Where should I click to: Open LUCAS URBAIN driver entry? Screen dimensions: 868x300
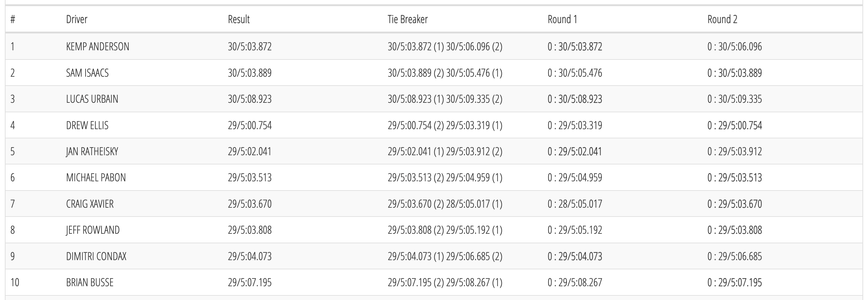click(92, 99)
